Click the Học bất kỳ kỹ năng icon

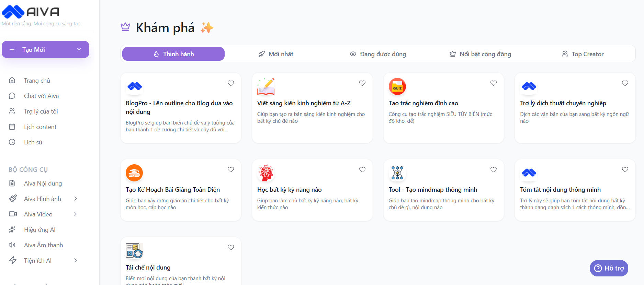266,173
